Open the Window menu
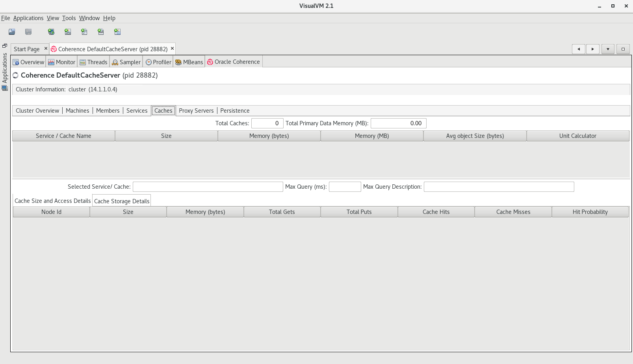Image resolution: width=633 pixels, height=364 pixels. [x=89, y=18]
